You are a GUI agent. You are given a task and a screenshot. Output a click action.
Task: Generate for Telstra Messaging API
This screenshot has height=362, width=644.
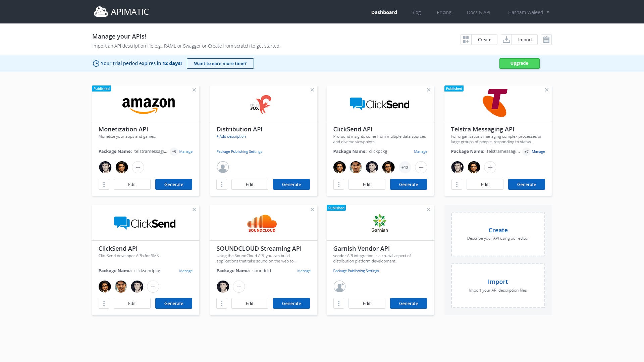(527, 184)
